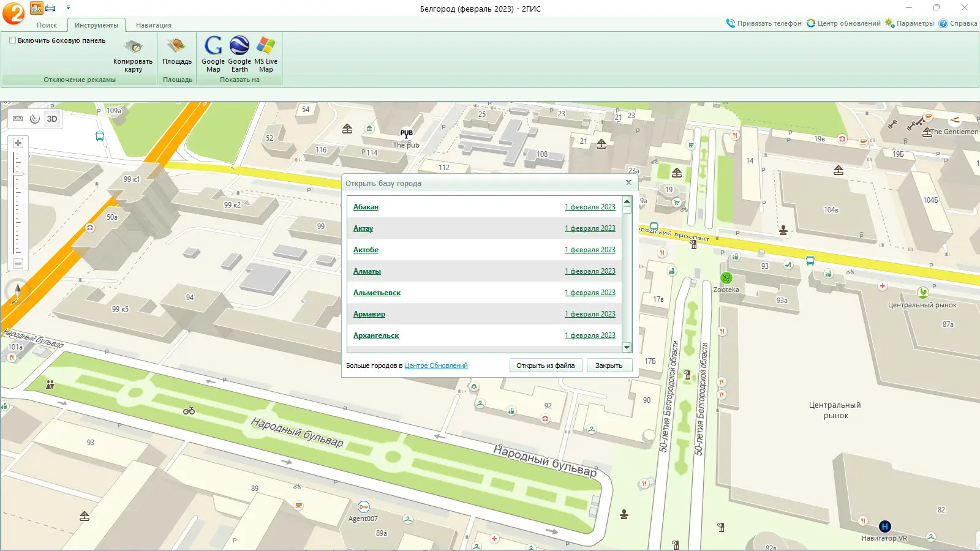Select Архангельск in the city list

pyautogui.click(x=376, y=335)
